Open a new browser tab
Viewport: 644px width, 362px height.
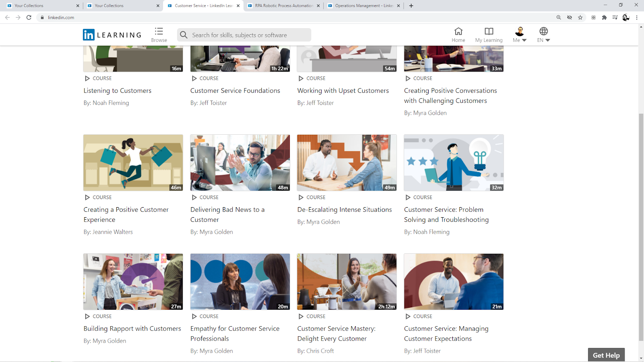pos(411,6)
